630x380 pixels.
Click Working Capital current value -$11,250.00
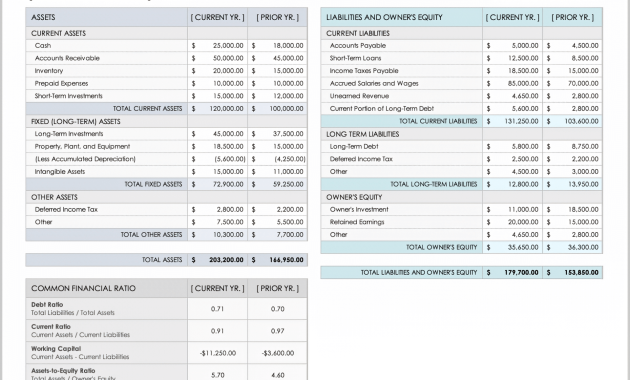click(217, 353)
